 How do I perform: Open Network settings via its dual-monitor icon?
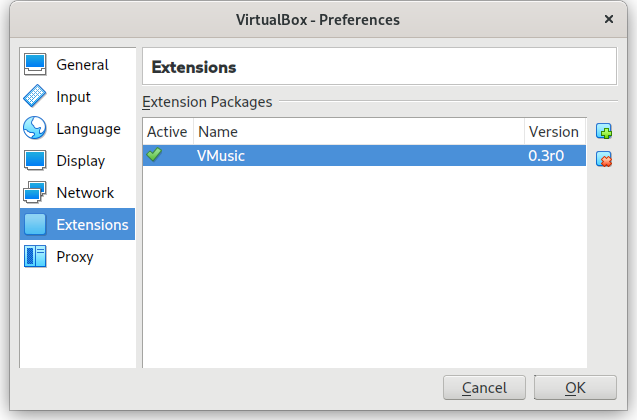click(x=35, y=192)
